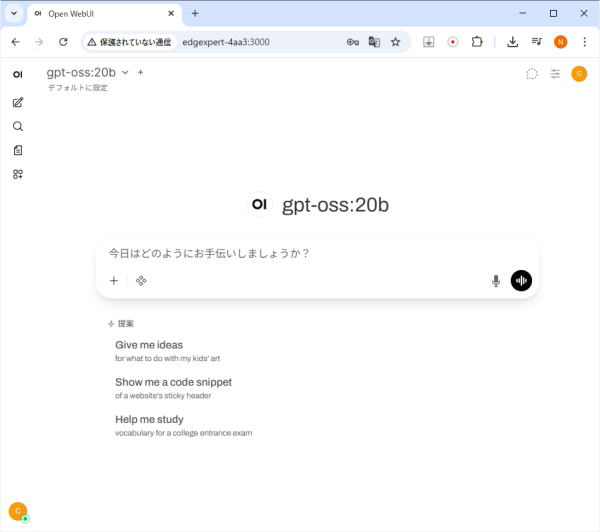
Task: Open search from the sidebar magnifier icon
Action: click(18, 127)
